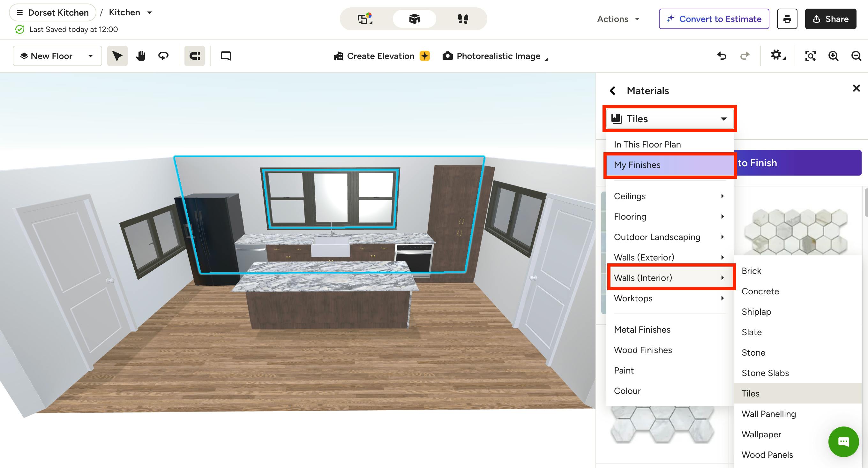Click the orbit rotate tool icon
Viewport: 868px width, 468px height.
(163, 56)
